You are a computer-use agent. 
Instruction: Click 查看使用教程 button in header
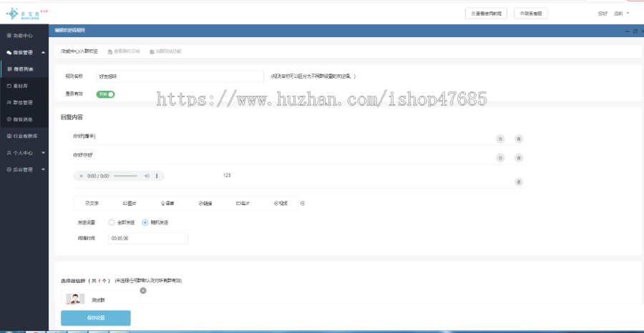(486, 13)
